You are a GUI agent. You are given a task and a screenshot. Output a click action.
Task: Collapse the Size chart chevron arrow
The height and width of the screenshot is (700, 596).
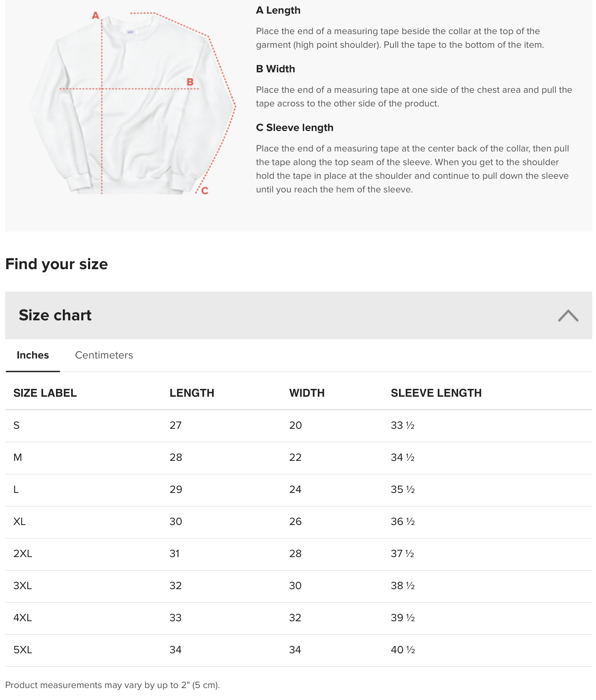coord(568,316)
